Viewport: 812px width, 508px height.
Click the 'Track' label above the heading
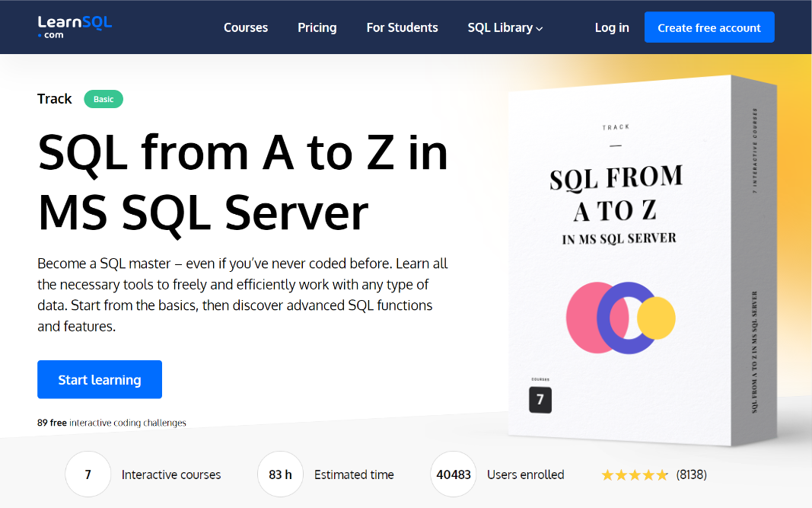[54, 98]
